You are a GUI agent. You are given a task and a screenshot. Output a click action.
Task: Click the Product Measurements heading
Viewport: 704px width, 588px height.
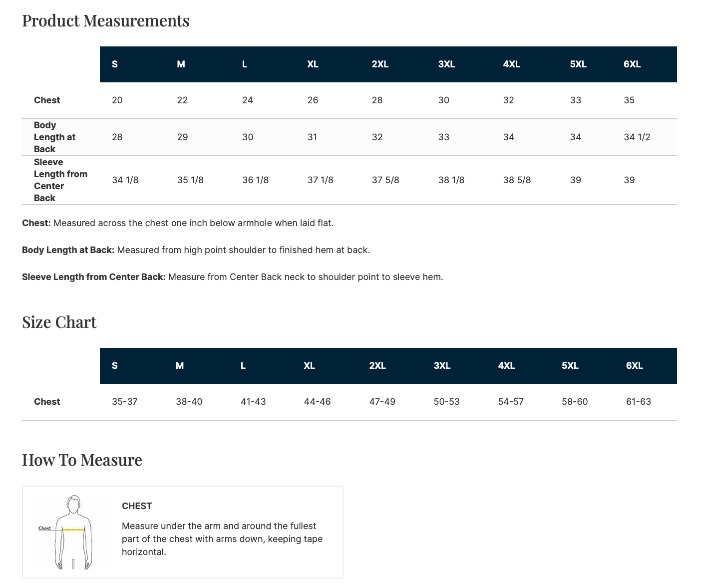click(106, 21)
